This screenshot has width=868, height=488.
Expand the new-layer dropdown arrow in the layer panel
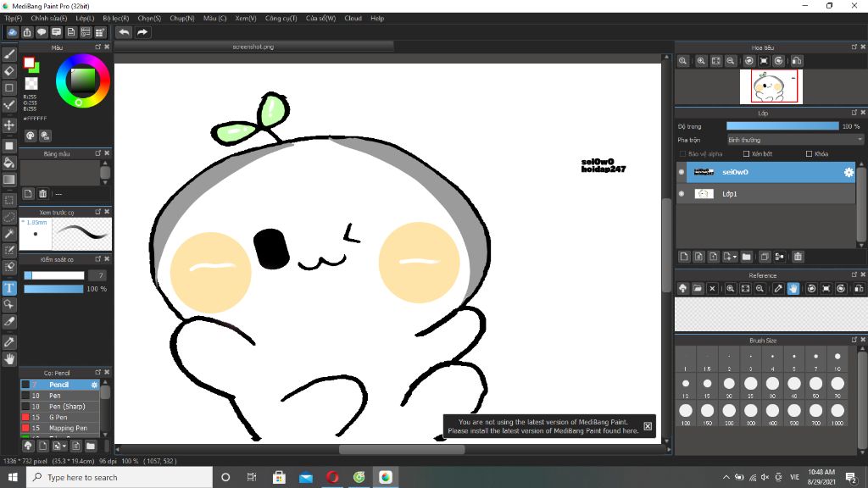click(x=734, y=257)
